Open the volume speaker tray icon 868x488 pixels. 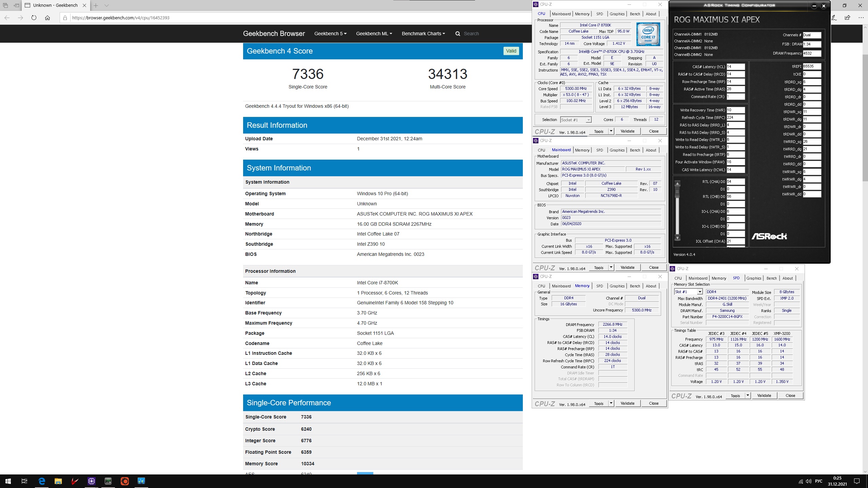click(809, 481)
